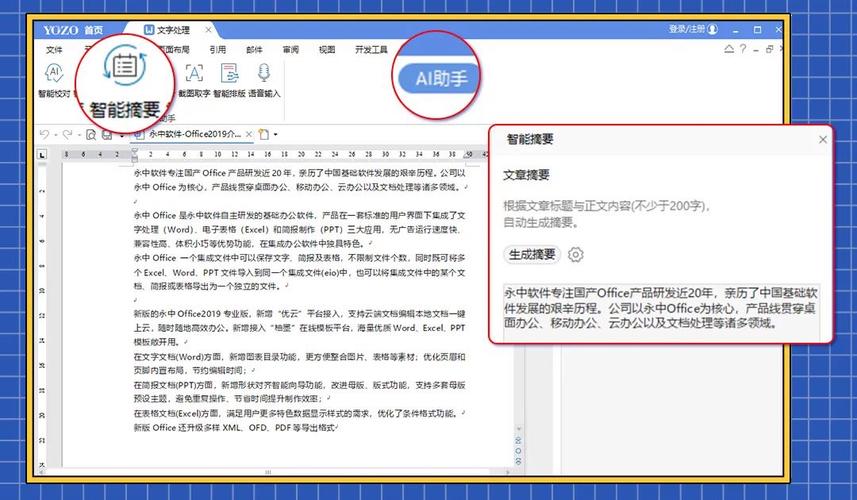The image size is (857, 500).
Task: Switch to the 审阅 ribbon tab
Action: click(x=291, y=50)
